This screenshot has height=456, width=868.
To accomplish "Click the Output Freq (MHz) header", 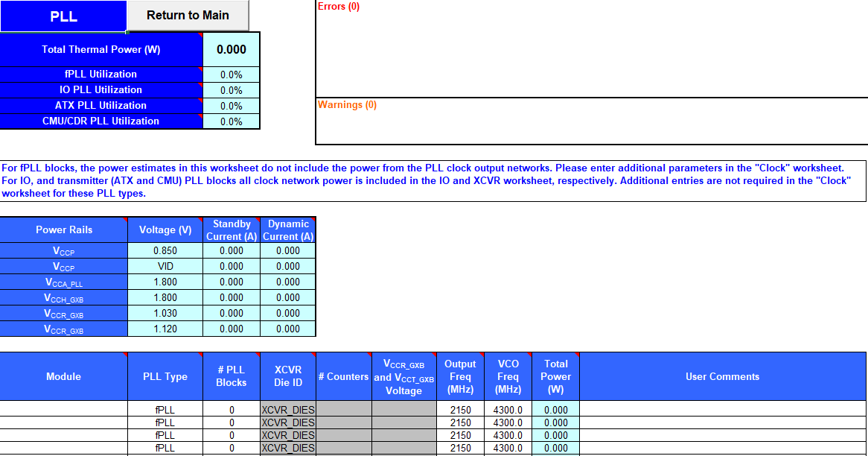I will click(x=460, y=376).
